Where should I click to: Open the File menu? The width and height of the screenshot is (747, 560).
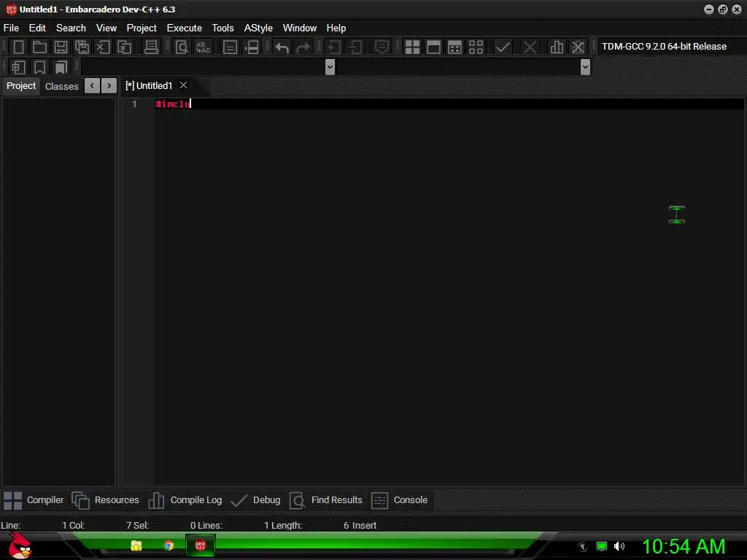tap(11, 28)
